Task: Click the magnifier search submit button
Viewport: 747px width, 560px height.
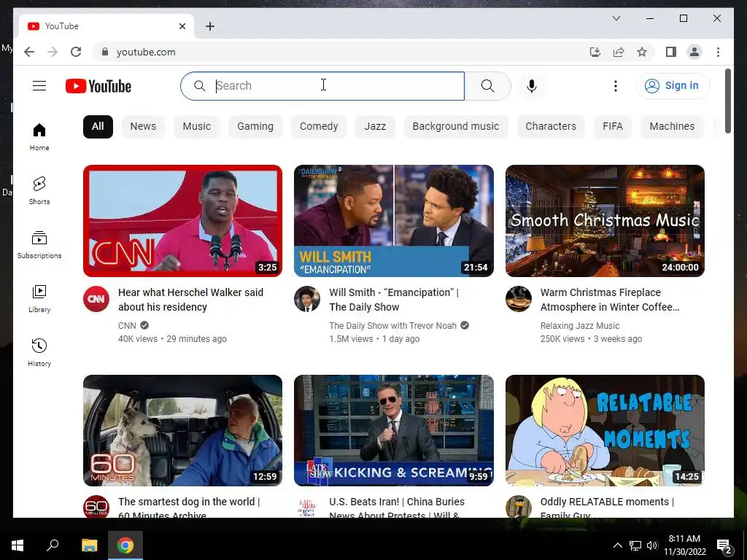Action: [x=487, y=86]
